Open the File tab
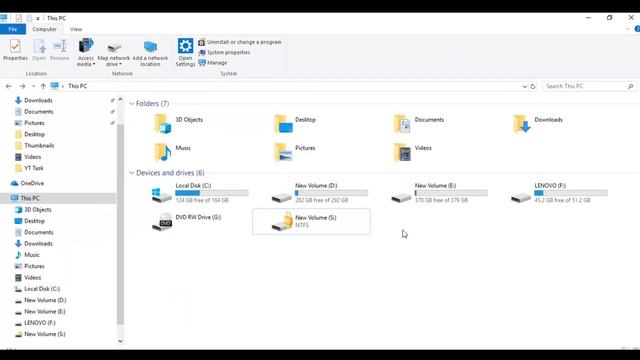This screenshot has width=640, height=360. [13, 29]
